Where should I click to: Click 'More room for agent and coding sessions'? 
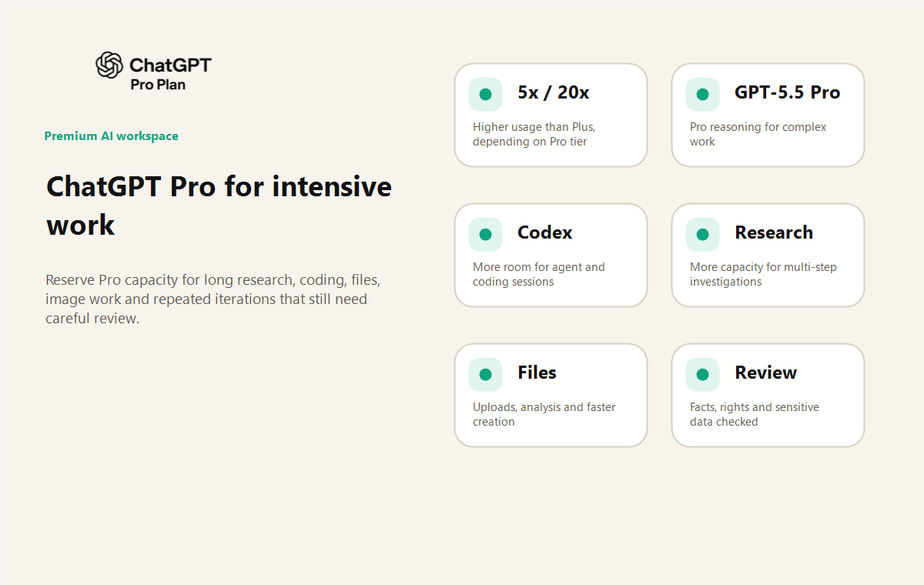[539, 274]
